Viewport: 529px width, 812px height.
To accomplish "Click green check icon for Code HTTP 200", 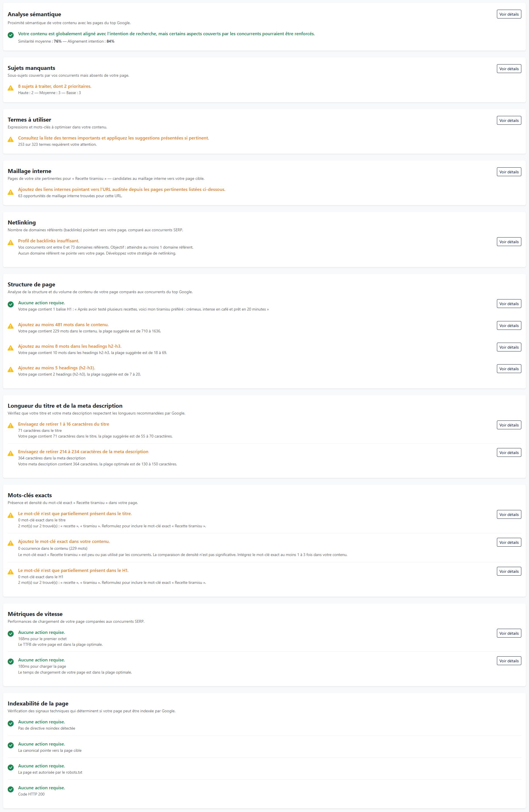I will click(x=11, y=789).
